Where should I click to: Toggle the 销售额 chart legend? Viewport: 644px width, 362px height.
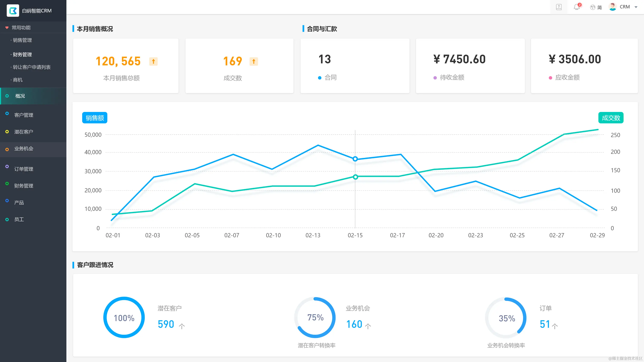pyautogui.click(x=95, y=118)
